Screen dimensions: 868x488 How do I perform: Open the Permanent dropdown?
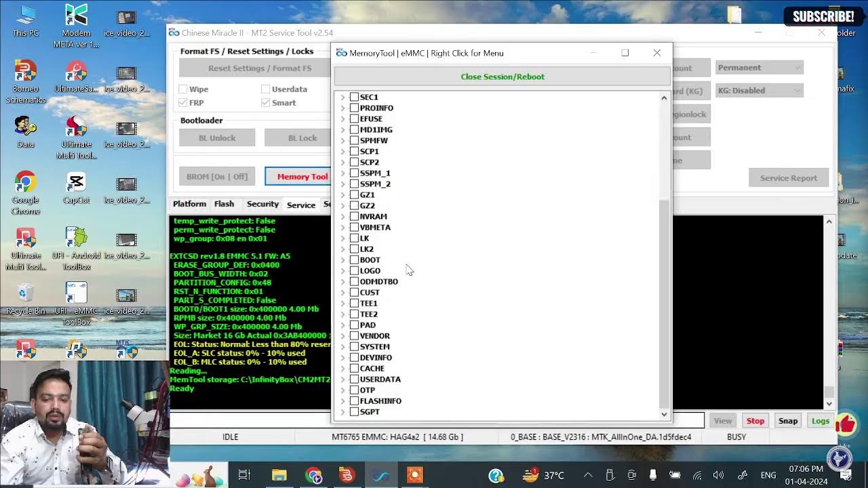[x=759, y=67]
